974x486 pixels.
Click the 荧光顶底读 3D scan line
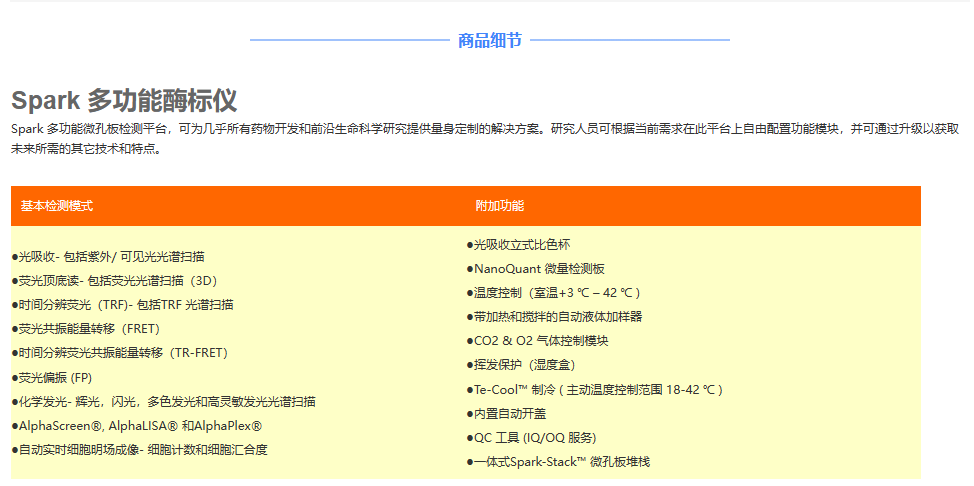pos(115,281)
